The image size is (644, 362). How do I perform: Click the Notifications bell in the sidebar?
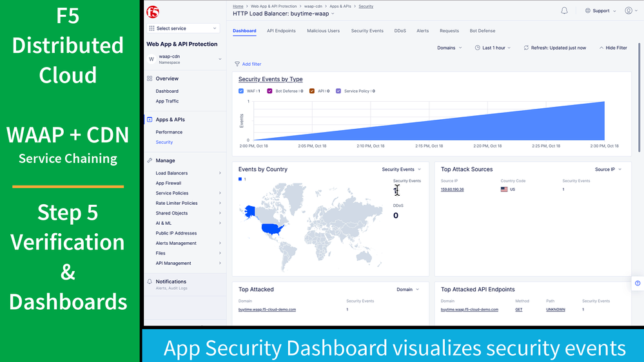(x=150, y=281)
